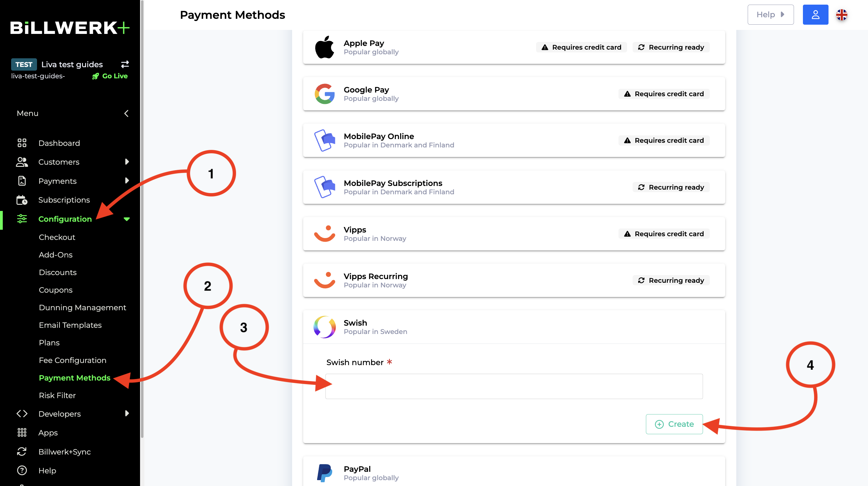Click the Configuration settings icon

22,219
